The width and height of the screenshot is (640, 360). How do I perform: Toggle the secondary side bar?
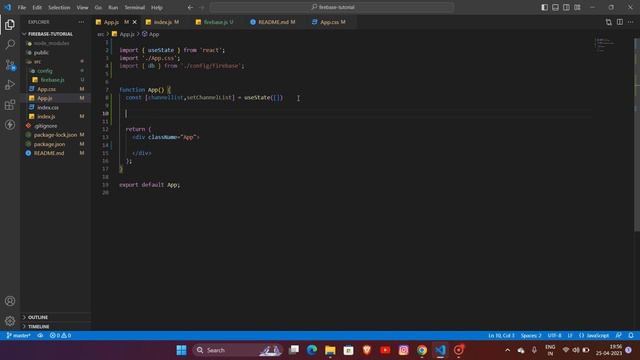(567, 7)
